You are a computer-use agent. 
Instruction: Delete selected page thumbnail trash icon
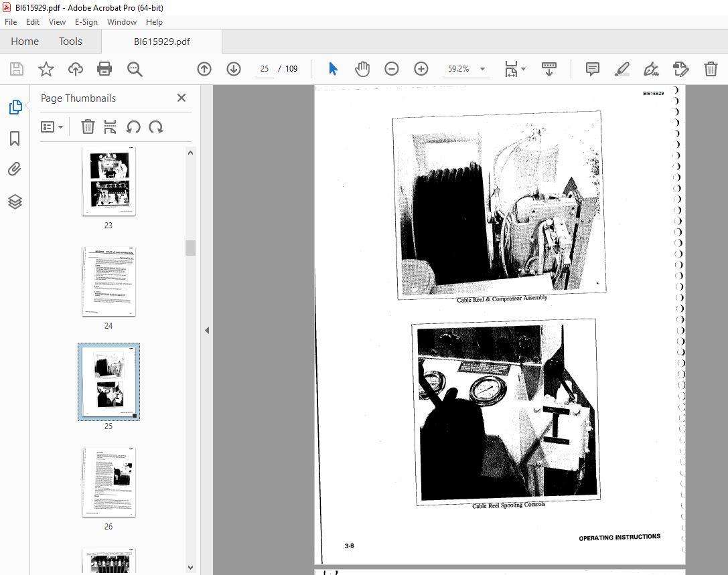coord(88,127)
